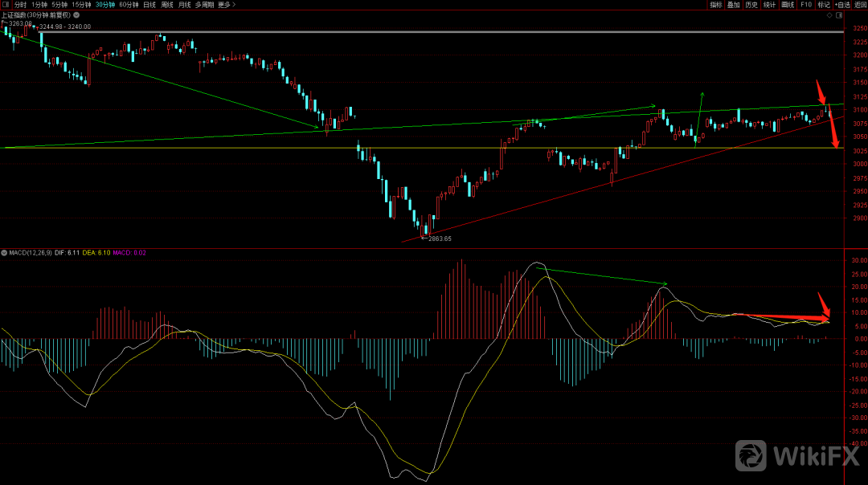868x485 pixels.
Task: Open the 分时 intraday tab
Action: (20, 5)
